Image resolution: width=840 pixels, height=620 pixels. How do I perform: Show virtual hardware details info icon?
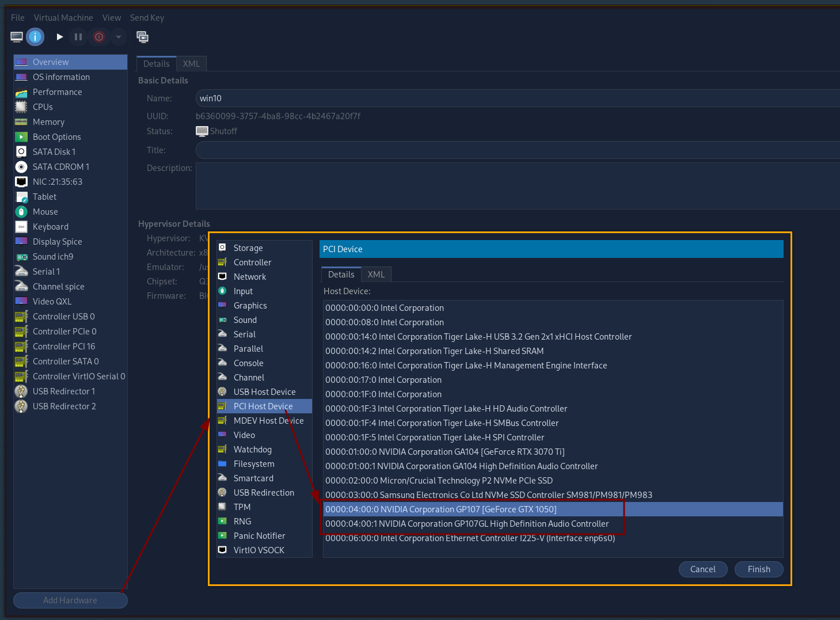[x=35, y=37]
